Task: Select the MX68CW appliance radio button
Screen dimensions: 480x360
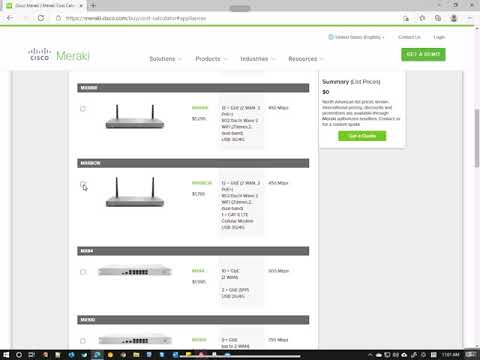Action: 83,184
